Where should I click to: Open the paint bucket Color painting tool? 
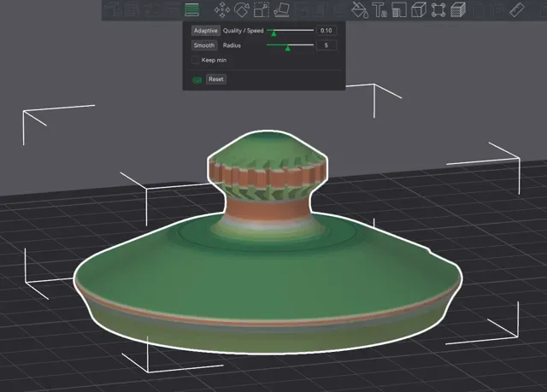tap(360, 9)
